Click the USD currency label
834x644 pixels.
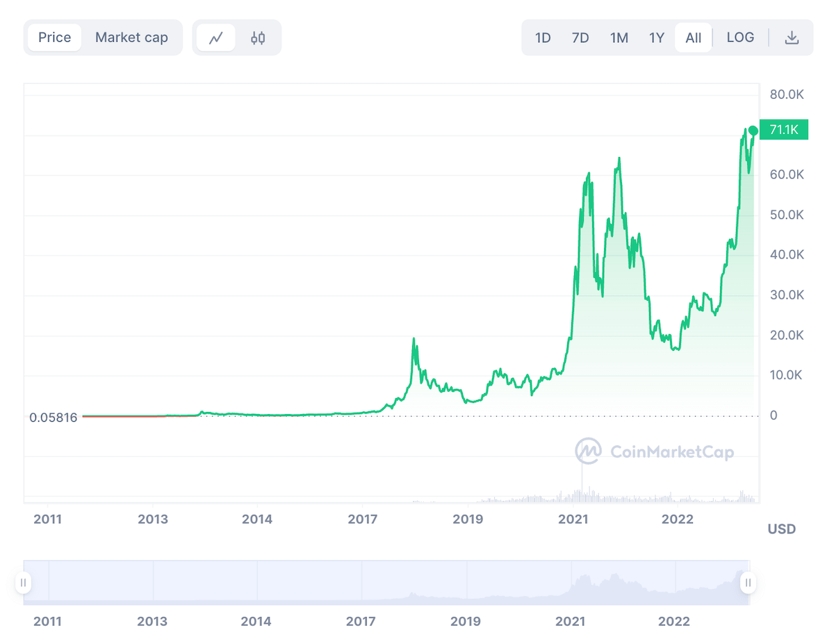coord(781,529)
